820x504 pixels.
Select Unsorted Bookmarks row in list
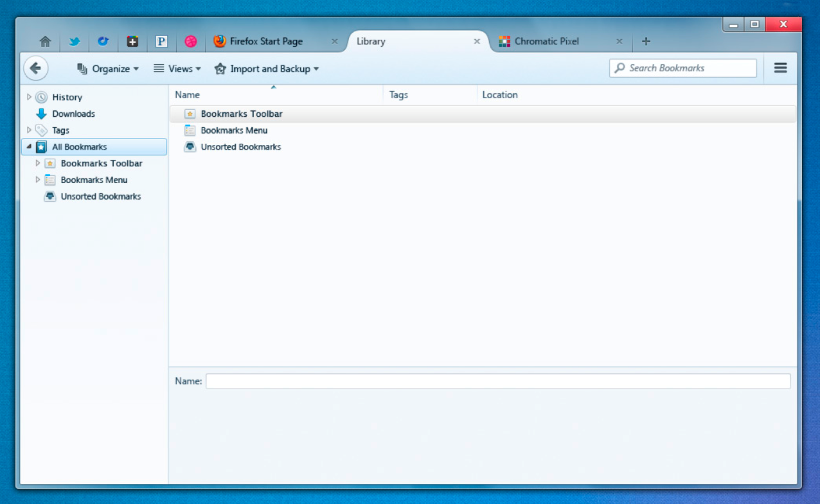[483, 147]
